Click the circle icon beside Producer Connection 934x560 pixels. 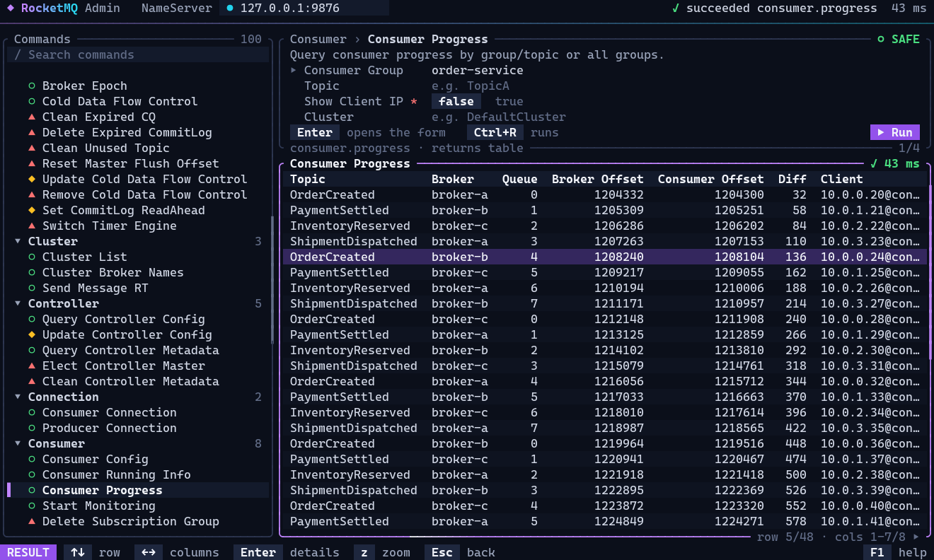[x=32, y=428]
